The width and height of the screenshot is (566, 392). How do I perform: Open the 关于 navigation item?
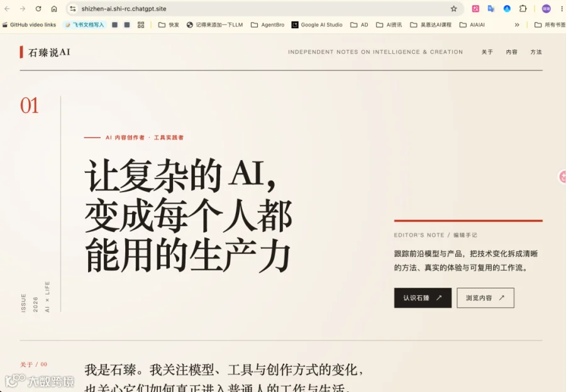(x=487, y=52)
